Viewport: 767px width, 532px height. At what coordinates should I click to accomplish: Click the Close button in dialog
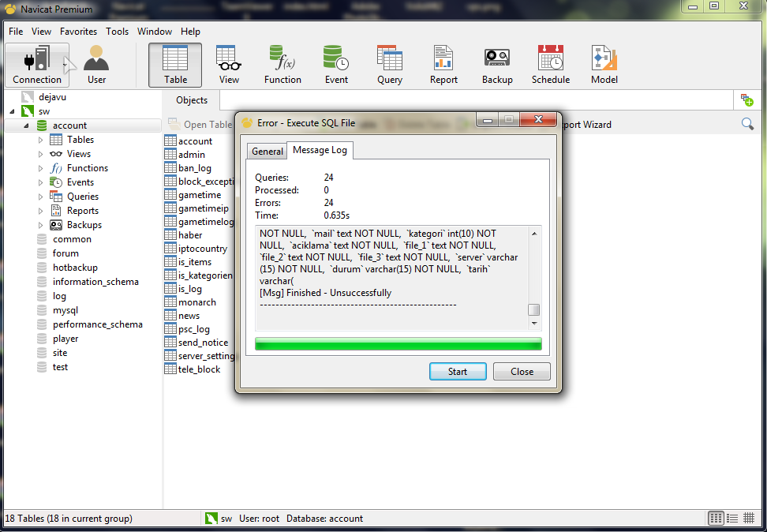click(x=522, y=372)
